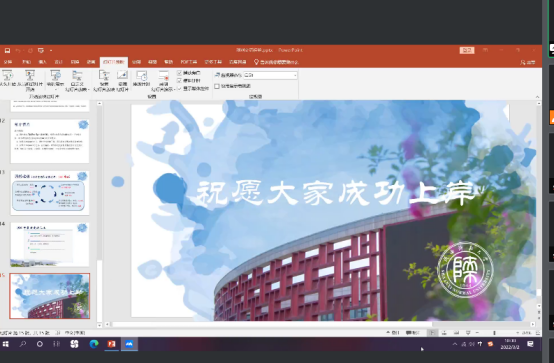Enable the Use Presenter View checkbox
This screenshot has width=554, height=363.
(x=217, y=86)
